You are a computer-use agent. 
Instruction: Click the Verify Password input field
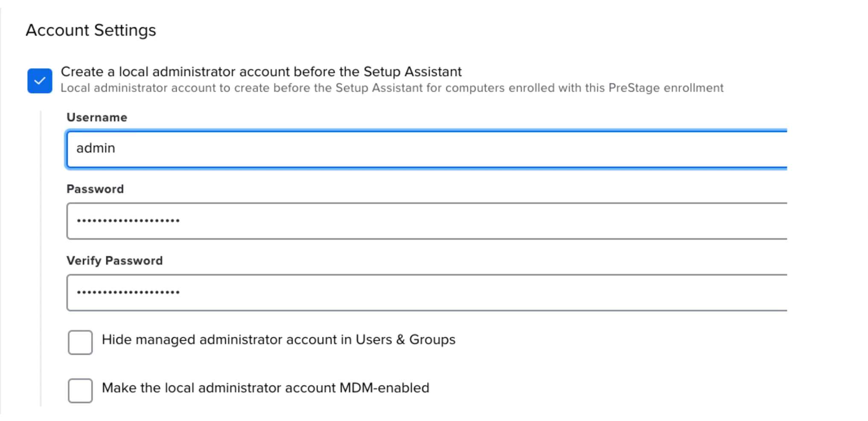point(427,292)
